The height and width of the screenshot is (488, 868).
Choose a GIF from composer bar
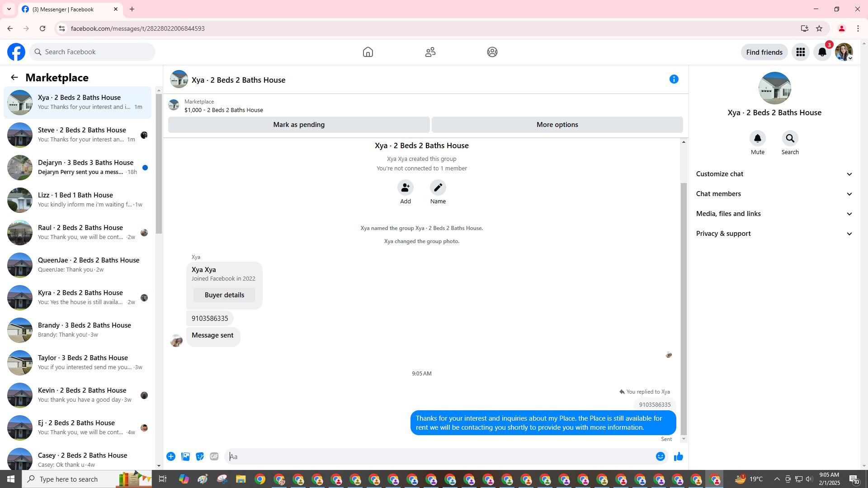coord(214,457)
